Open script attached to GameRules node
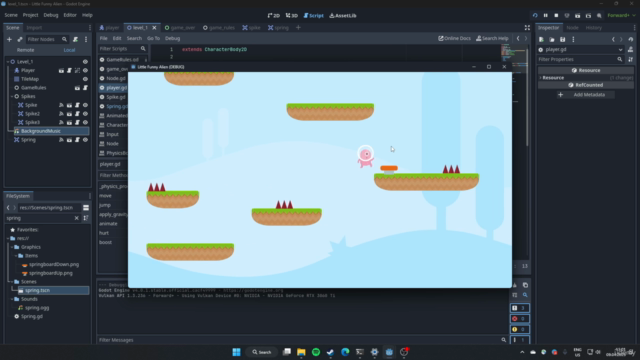The image size is (640, 360). [x=85, y=88]
